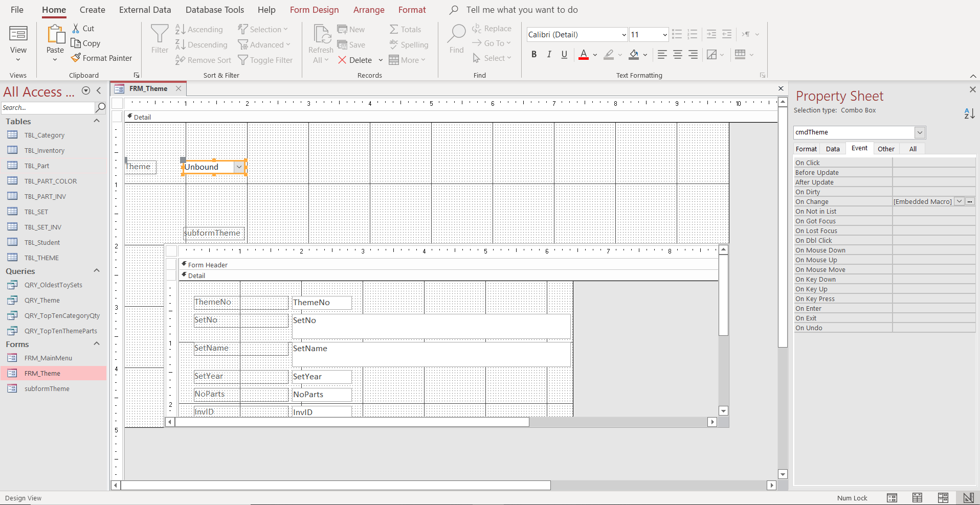Toggle Underline text formatting
The width and height of the screenshot is (980, 505).
[564, 54]
